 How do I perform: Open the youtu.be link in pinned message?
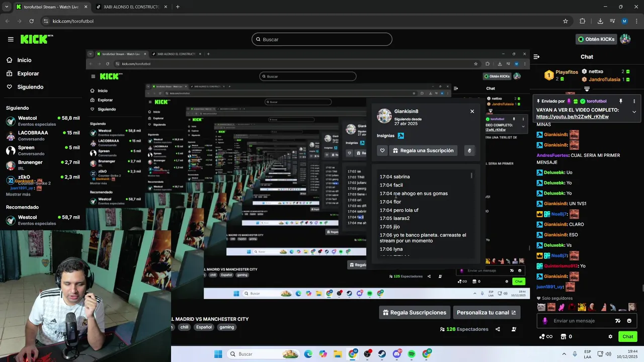tap(573, 117)
